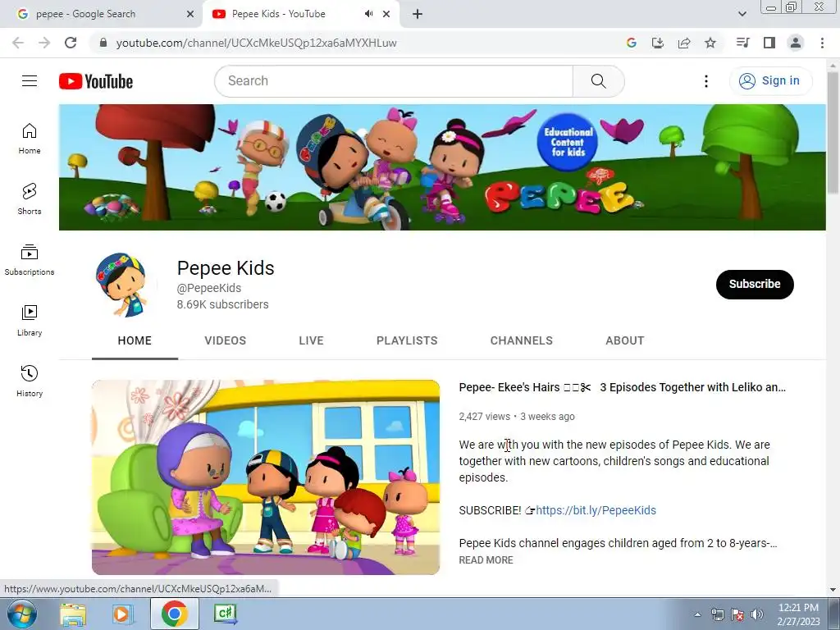Select the HOME channel tab

(x=135, y=340)
